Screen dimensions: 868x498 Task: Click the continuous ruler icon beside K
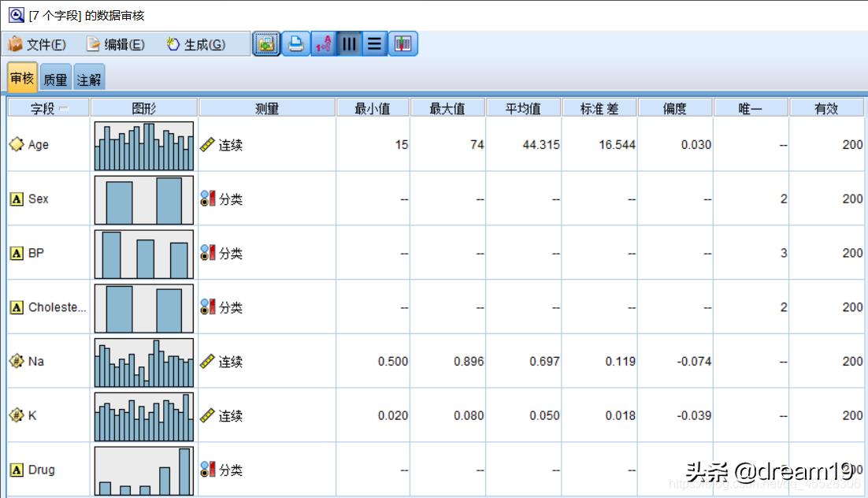click(206, 415)
